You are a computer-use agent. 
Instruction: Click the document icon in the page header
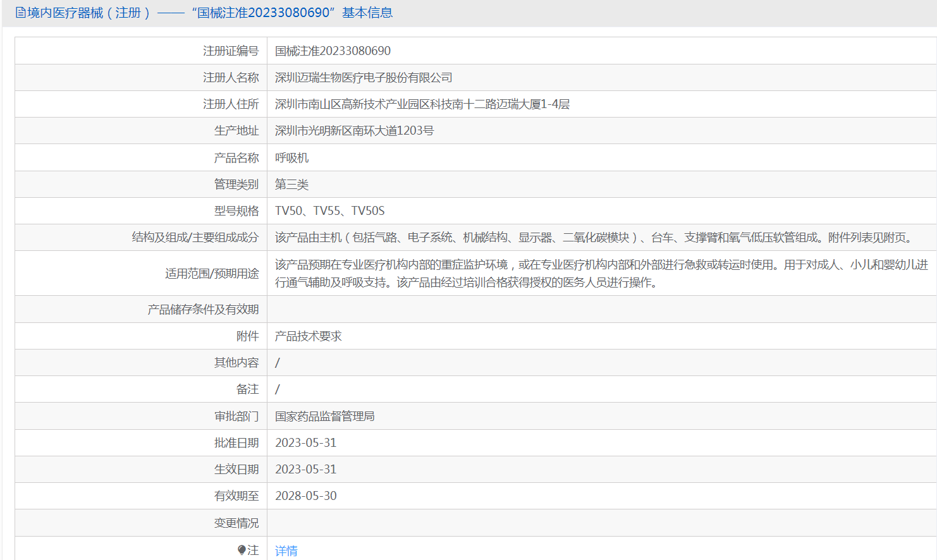(20, 13)
